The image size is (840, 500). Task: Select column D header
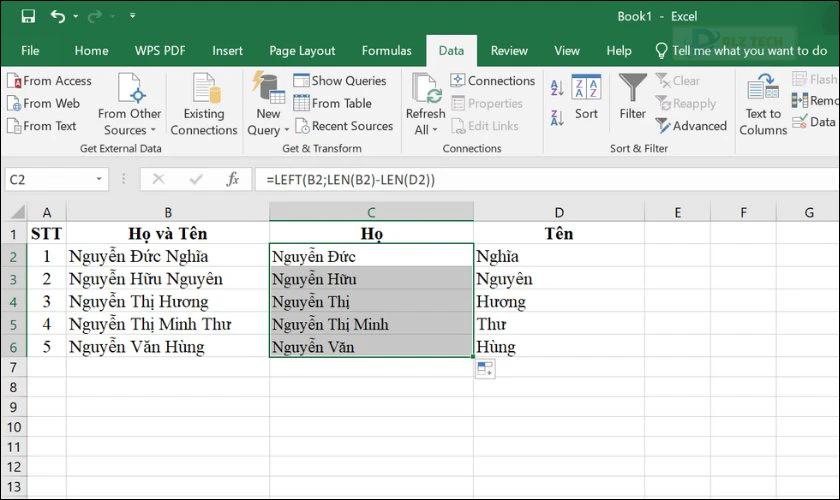click(x=559, y=213)
